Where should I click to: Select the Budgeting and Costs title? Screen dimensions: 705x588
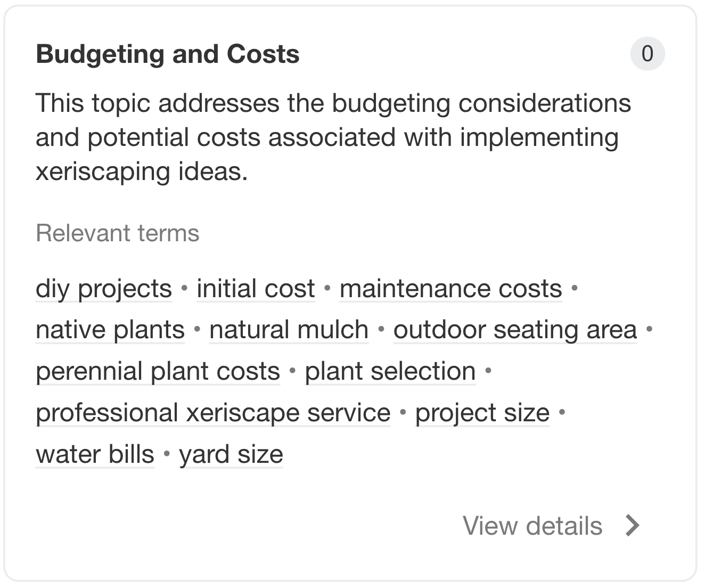167,53
